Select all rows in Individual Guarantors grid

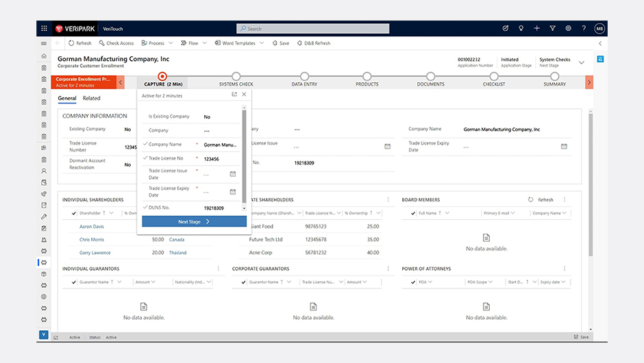pos(74,282)
